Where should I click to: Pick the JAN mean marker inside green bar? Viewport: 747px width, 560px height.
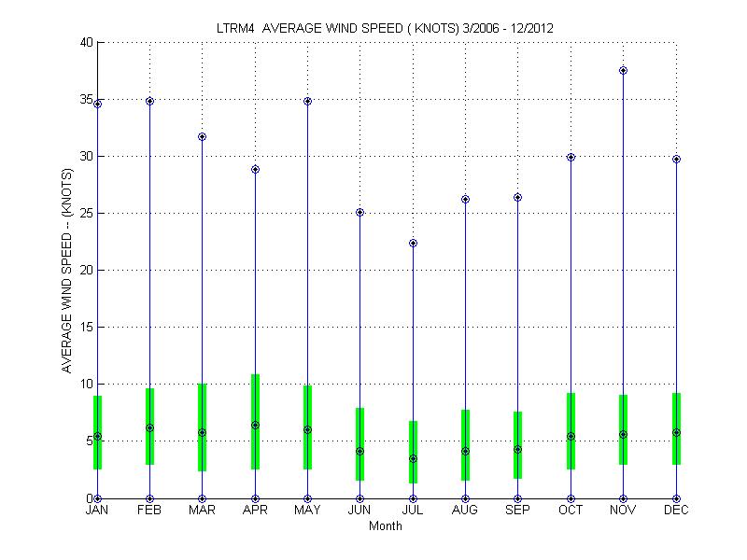[x=98, y=436]
